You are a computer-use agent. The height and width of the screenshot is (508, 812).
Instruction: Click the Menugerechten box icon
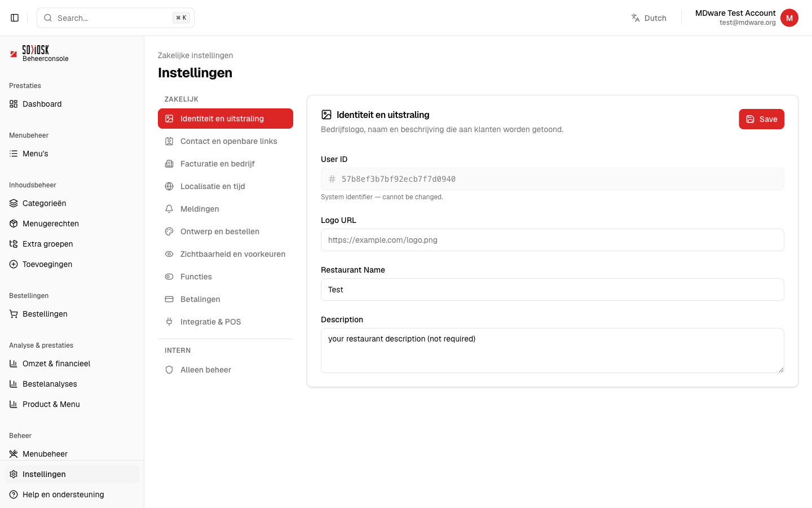(14, 224)
